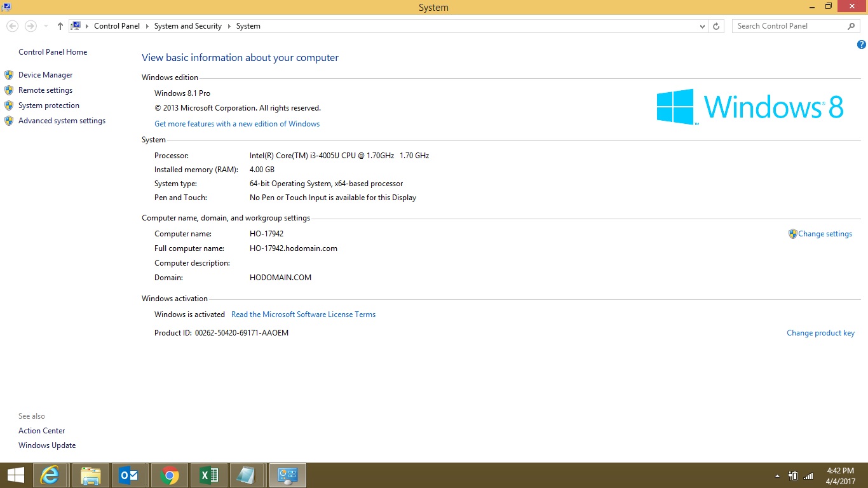Click the Forward navigation arrow
This screenshot has width=868, height=488.
pos(30,26)
